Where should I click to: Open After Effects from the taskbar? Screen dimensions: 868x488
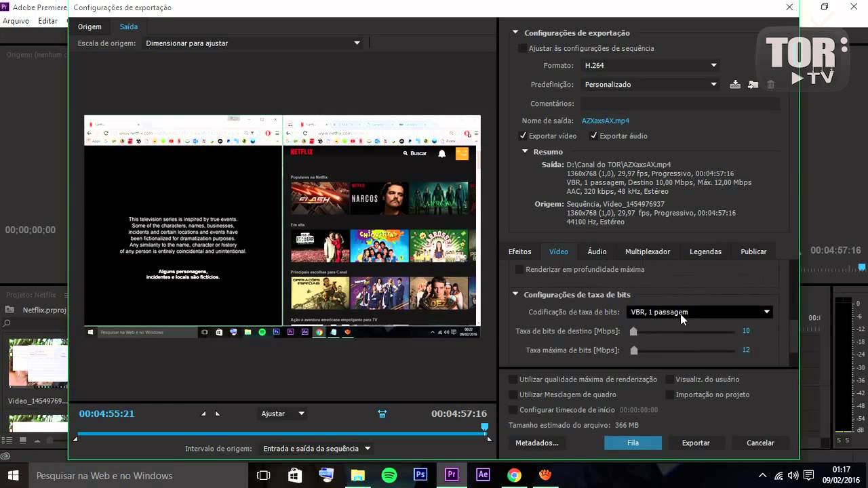point(483,475)
